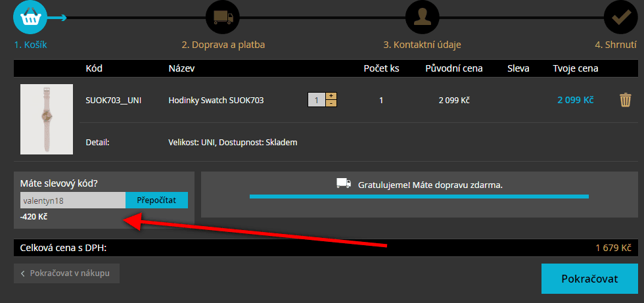Image resolution: width=644 pixels, height=303 pixels.
Task: Click the quantity input field
Action: tap(316, 100)
